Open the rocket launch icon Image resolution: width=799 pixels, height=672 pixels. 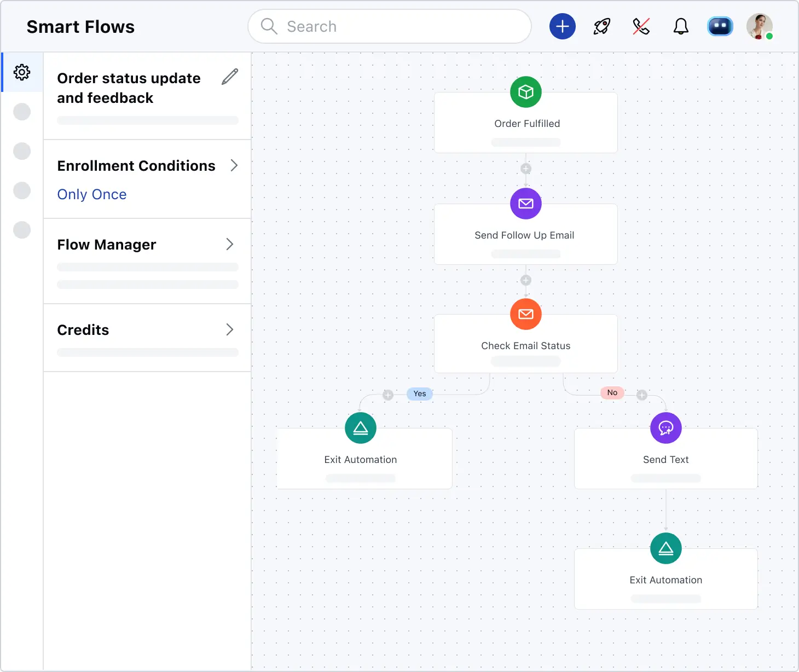[602, 26]
